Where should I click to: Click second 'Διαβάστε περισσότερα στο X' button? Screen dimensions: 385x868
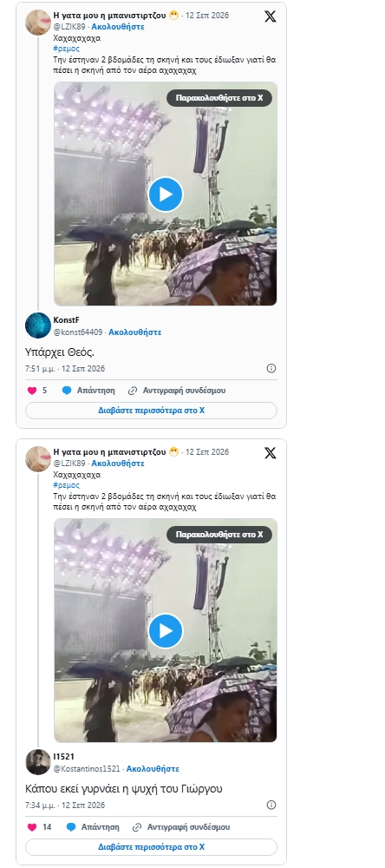tap(151, 847)
